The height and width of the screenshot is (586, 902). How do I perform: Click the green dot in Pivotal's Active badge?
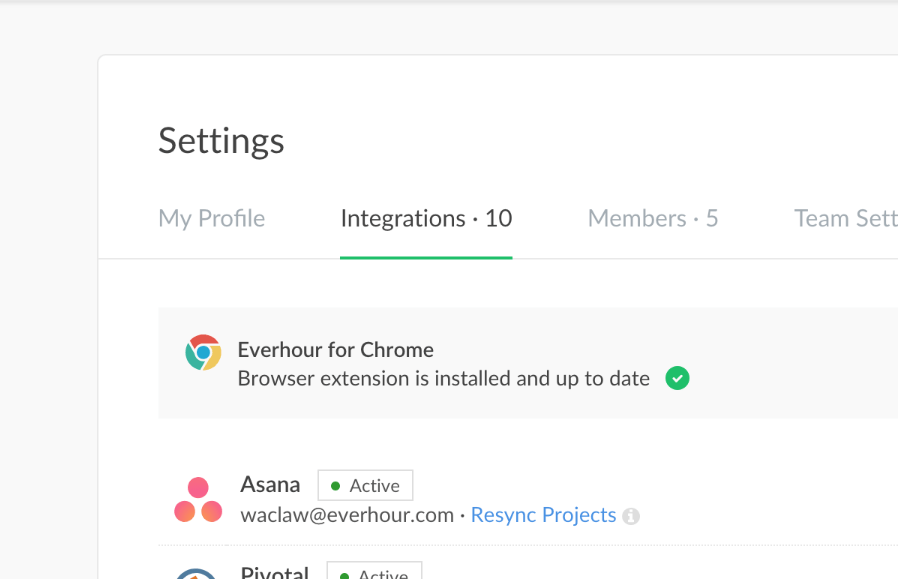343,576
